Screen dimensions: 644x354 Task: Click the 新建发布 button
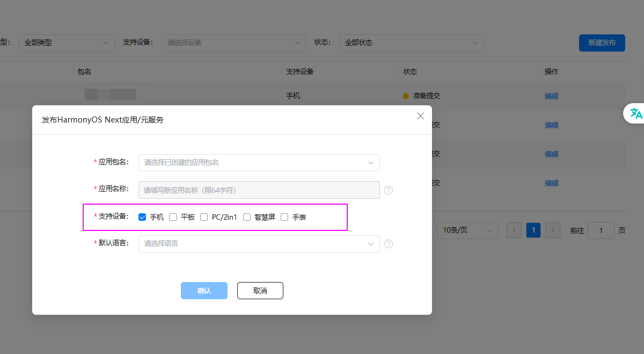click(602, 43)
